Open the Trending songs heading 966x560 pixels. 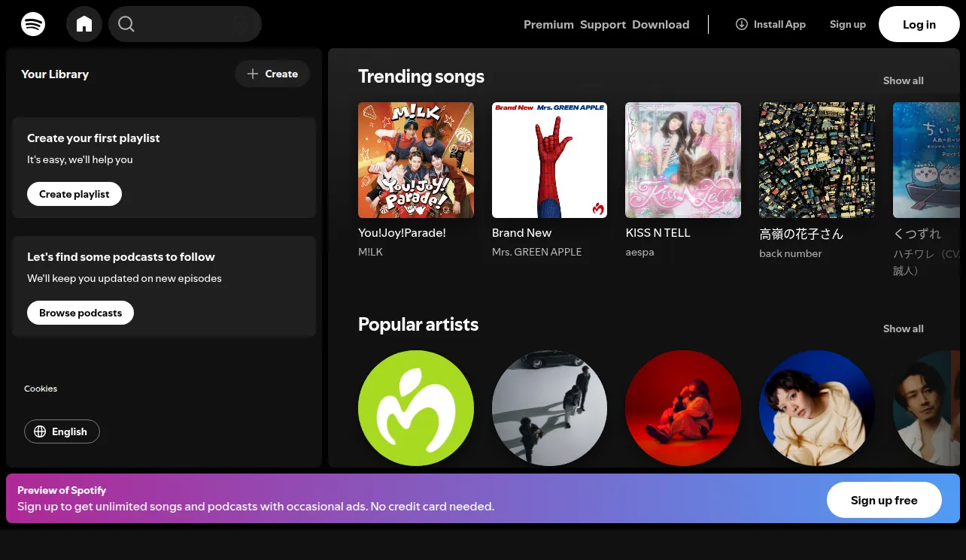[421, 77]
